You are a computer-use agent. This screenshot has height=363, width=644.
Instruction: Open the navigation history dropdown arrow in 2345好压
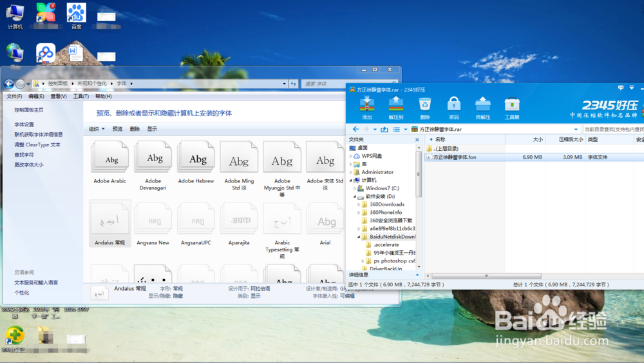[375, 130]
